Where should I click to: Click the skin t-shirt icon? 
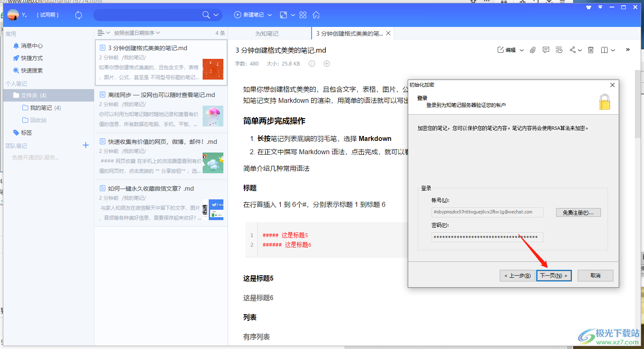[588, 7]
